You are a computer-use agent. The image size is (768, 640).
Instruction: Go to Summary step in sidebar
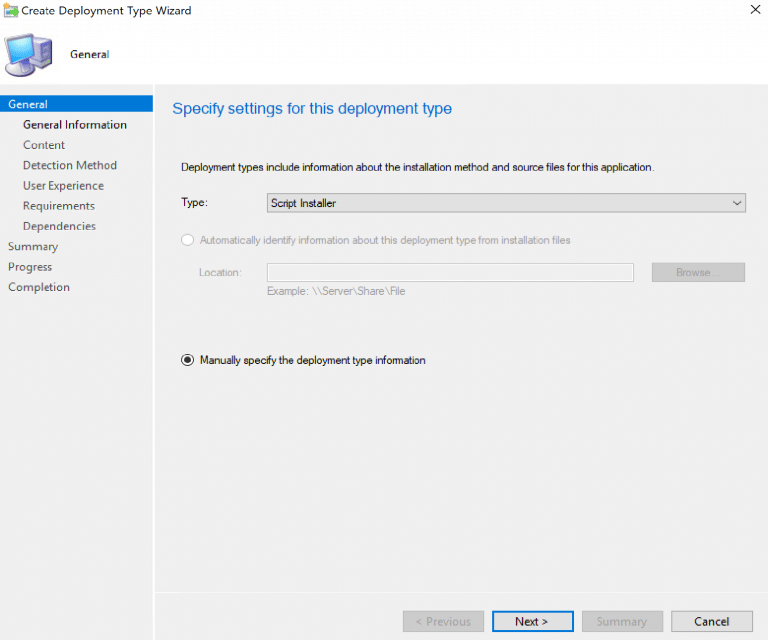click(x=33, y=247)
